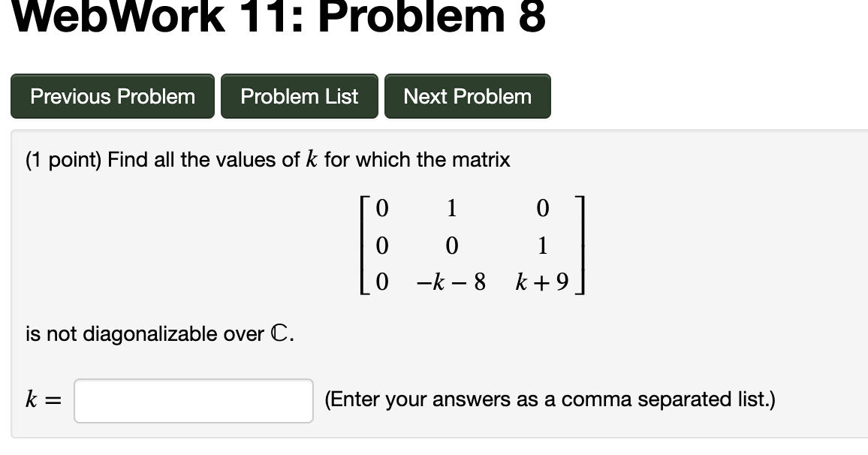
Task: Click the matrix displayed in the problem
Action: (x=473, y=244)
